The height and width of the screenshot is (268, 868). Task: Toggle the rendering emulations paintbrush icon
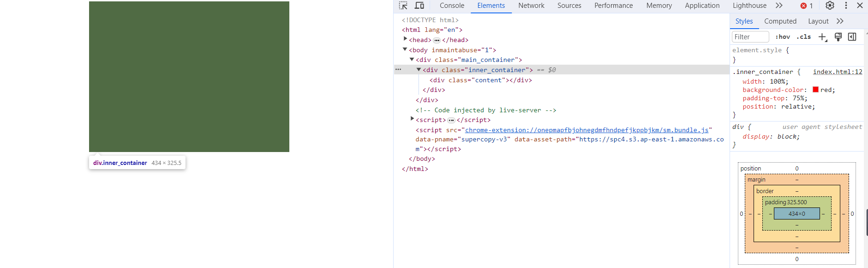click(838, 37)
